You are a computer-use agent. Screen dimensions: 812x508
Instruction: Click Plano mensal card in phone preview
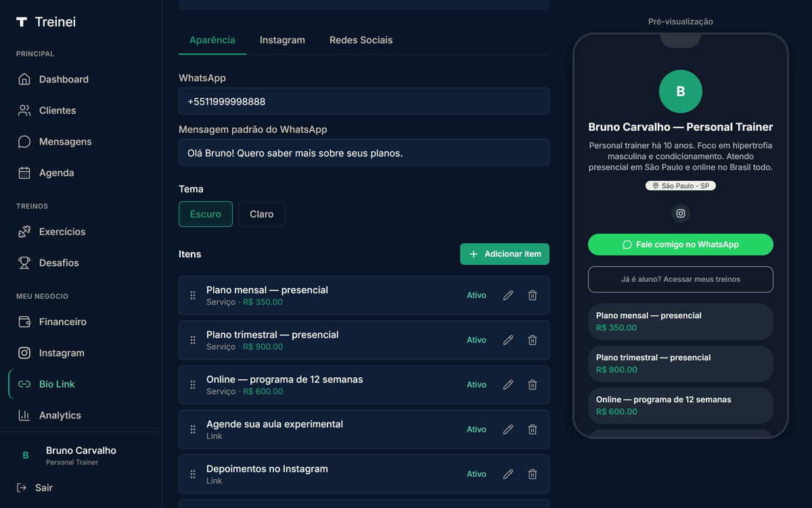click(681, 322)
